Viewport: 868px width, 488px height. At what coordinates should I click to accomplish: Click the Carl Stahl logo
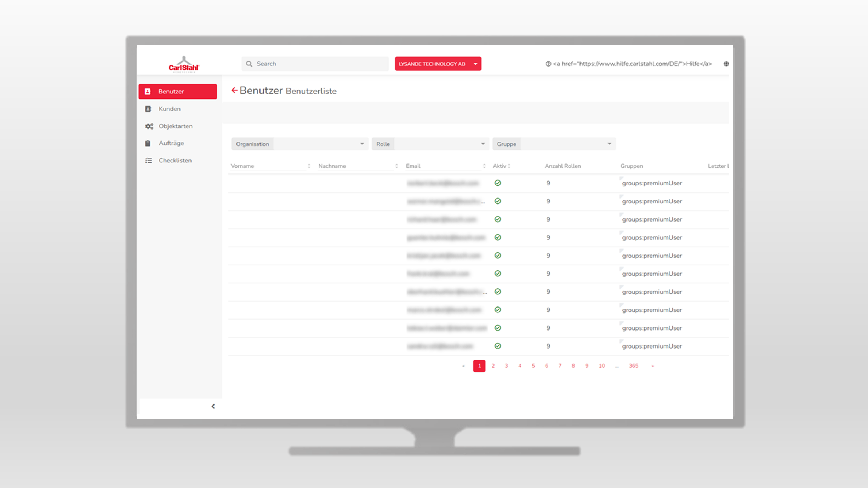coord(183,64)
